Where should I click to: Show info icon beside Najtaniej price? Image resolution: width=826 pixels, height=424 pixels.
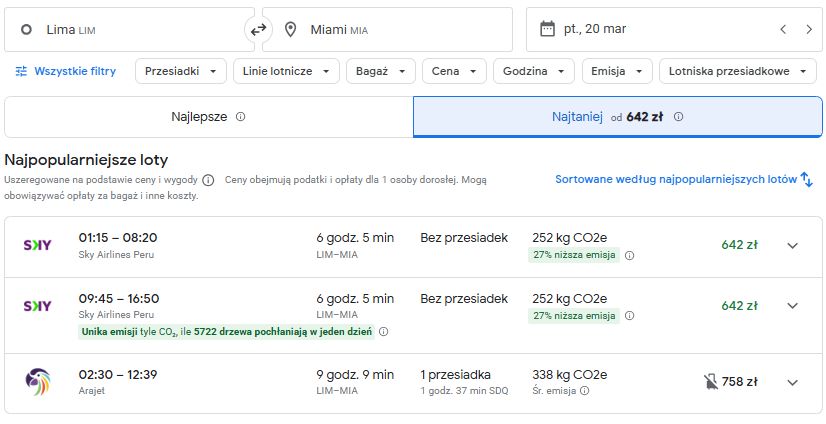(678, 117)
